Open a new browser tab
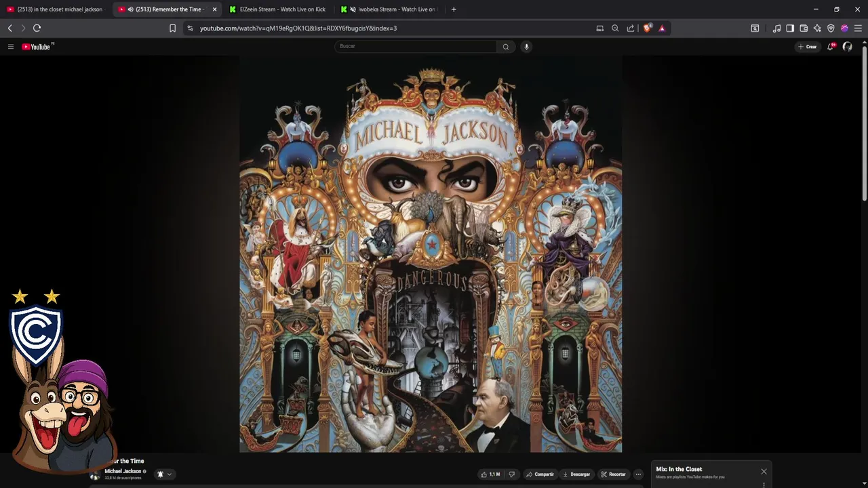This screenshot has width=868, height=488. point(454,9)
